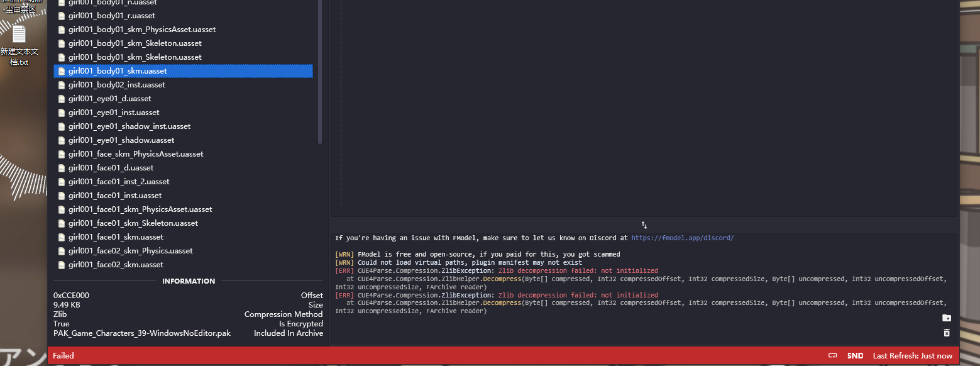The width and height of the screenshot is (980, 366).
Task: Select girl001_body01_r.uasset file
Action: pyautogui.click(x=112, y=16)
